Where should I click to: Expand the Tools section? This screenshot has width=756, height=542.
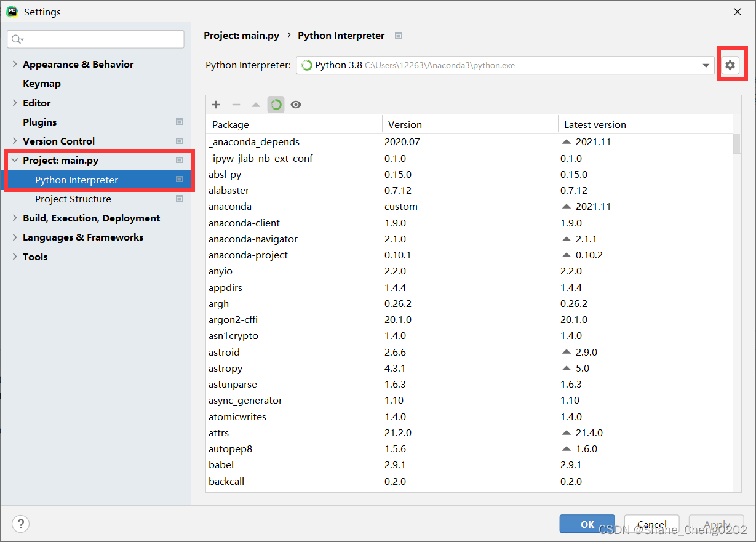pyautogui.click(x=15, y=257)
